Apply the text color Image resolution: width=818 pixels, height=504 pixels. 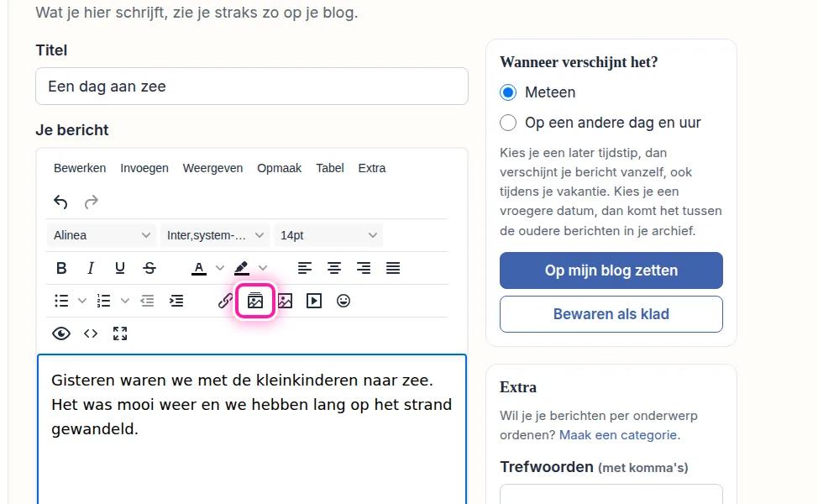199,268
